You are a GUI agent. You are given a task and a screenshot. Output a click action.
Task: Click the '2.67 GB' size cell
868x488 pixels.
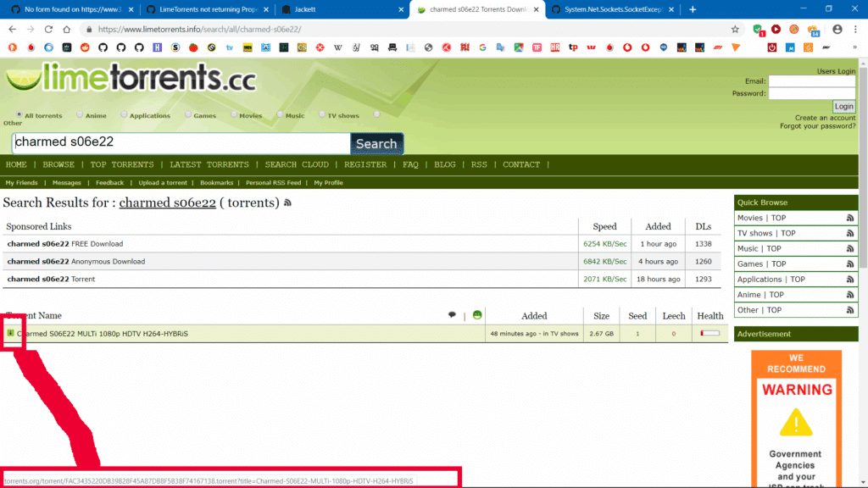coord(602,334)
